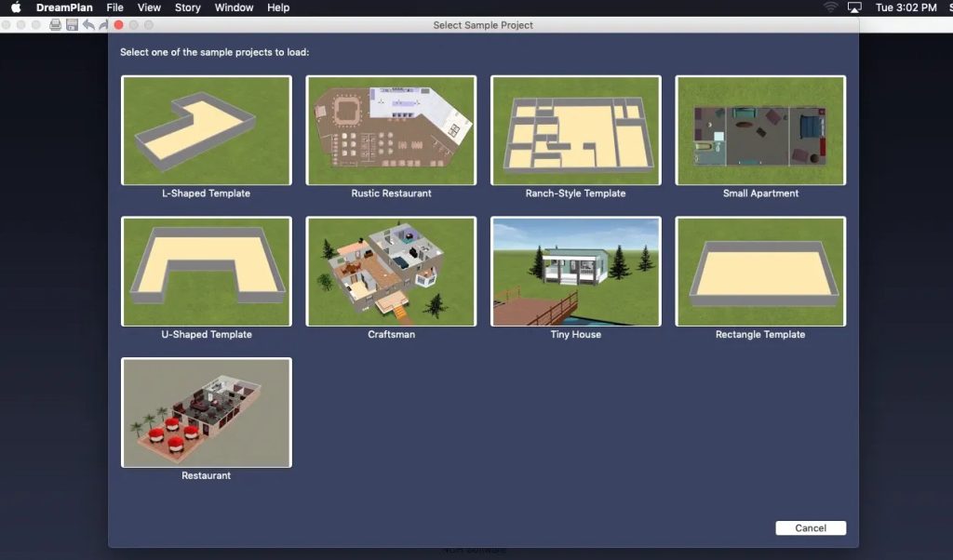Click the Cancel button

click(x=810, y=527)
